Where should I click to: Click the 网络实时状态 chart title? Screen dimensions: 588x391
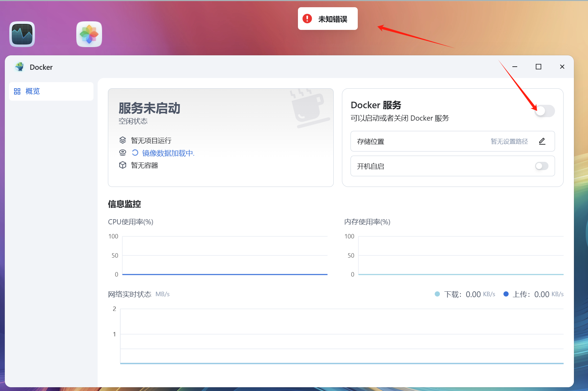[x=130, y=294]
